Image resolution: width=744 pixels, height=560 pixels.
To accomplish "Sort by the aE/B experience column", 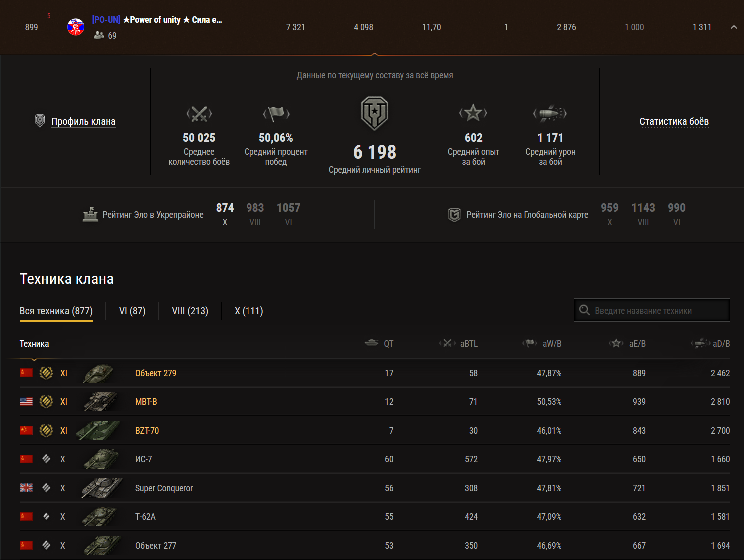I will coord(627,343).
